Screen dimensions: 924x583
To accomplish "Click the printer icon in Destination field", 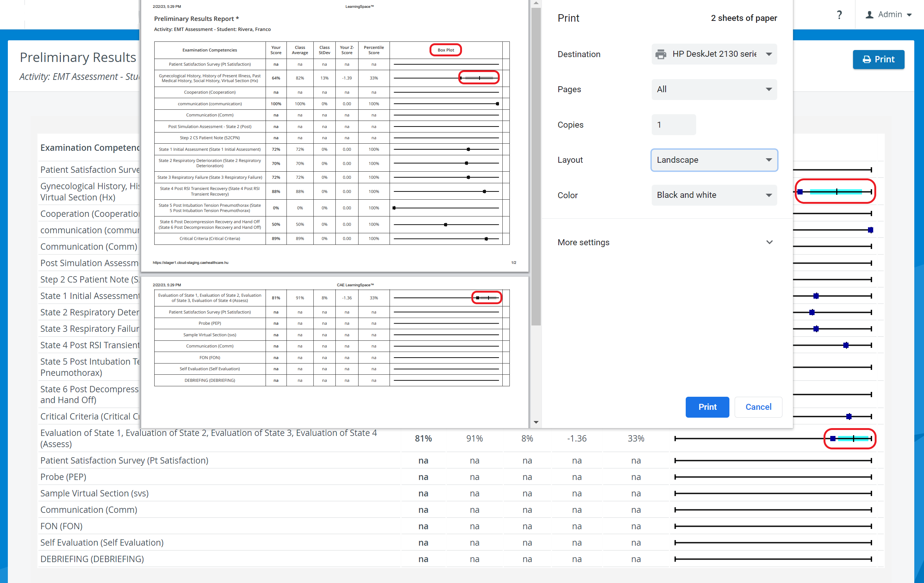I will (661, 54).
